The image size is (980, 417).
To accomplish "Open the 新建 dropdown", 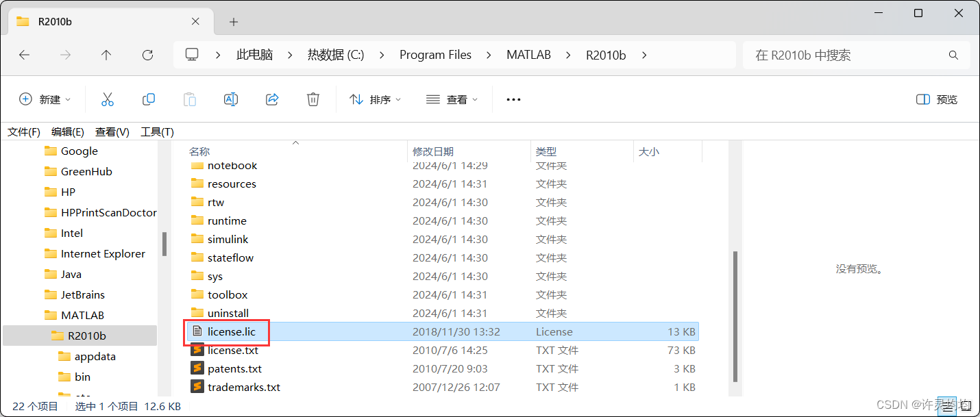I will click(45, 99).
